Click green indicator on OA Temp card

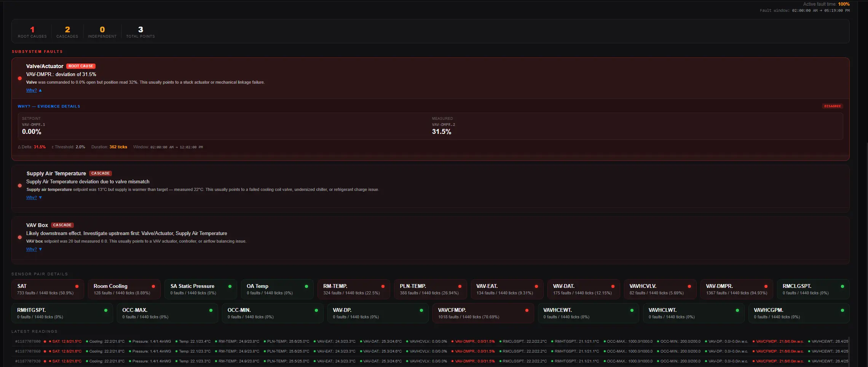pyautogui.click(x=306, y=286)
